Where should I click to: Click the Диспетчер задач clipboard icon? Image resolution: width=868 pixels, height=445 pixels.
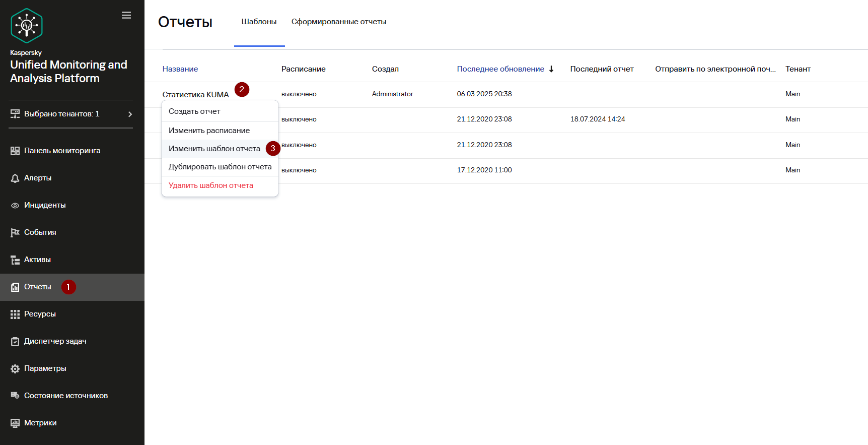click(x=15, y=341)
